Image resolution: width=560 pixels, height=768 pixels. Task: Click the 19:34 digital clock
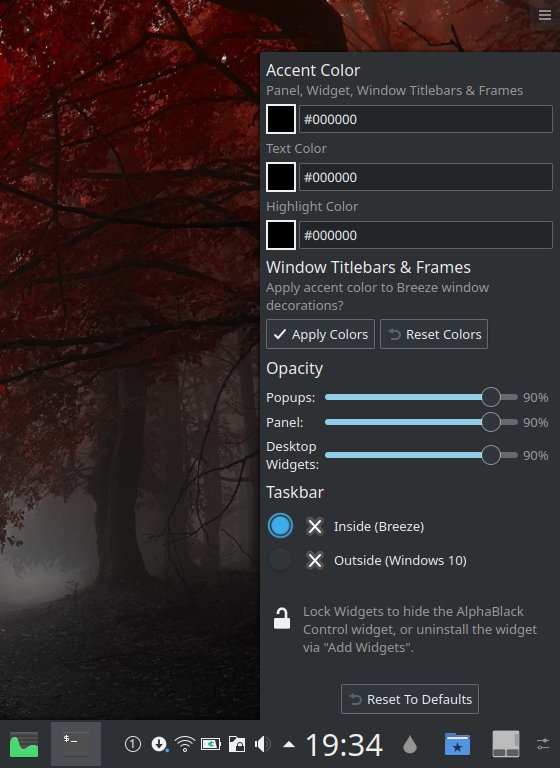(344, 745)
